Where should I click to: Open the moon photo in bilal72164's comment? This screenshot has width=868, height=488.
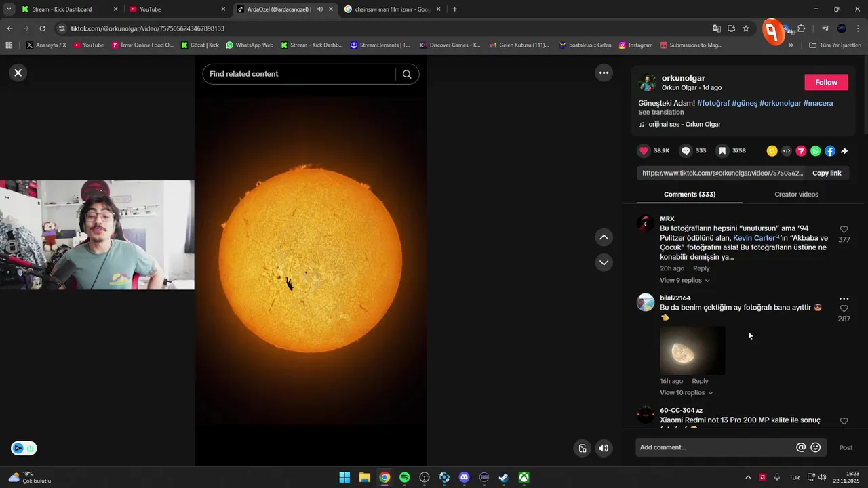[x=692, y=350]
